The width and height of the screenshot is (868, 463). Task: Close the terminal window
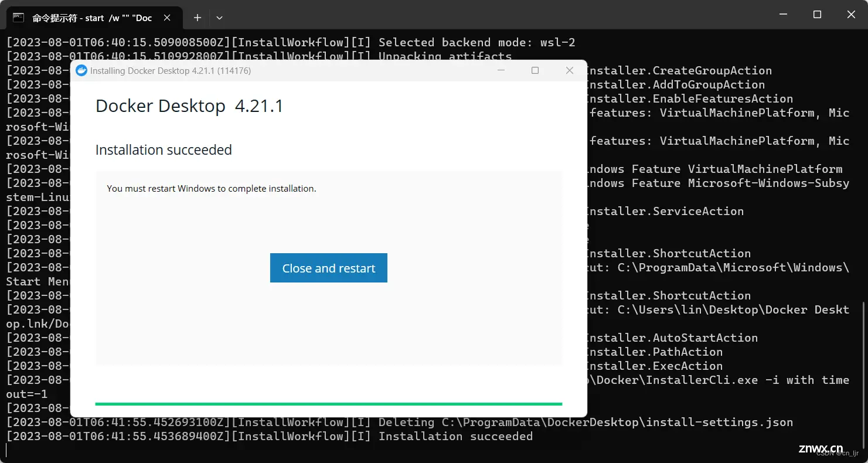[x=851, y=14]
